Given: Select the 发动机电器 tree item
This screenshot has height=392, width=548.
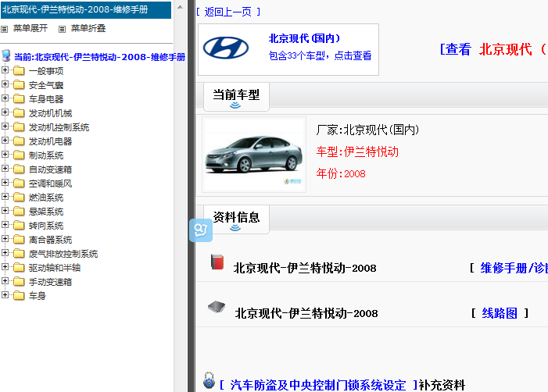Looking at the screenshot, I should click(x=50, y=141).
